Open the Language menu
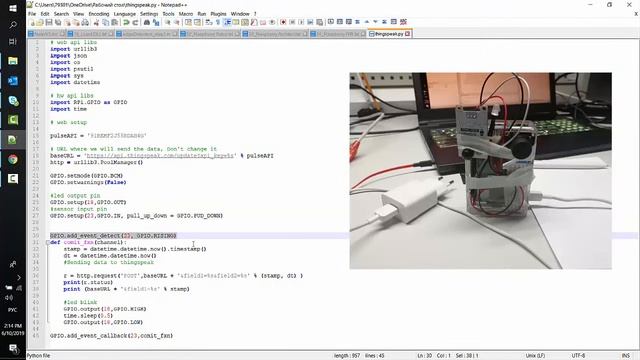The image size is (640, 360). tap(124, 14)
